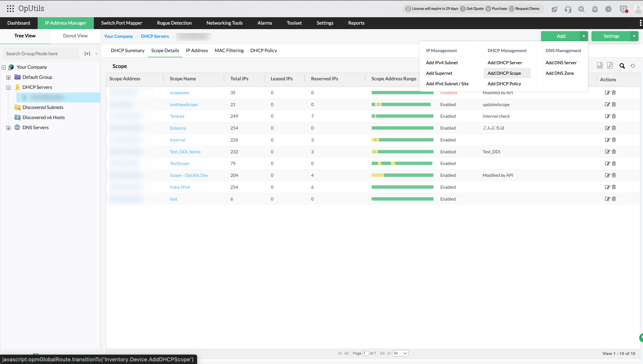Image resolution: width=643 pixels, height=364 pixels.
Task: Refresh the scope table
Action: [x=633, y=66]
